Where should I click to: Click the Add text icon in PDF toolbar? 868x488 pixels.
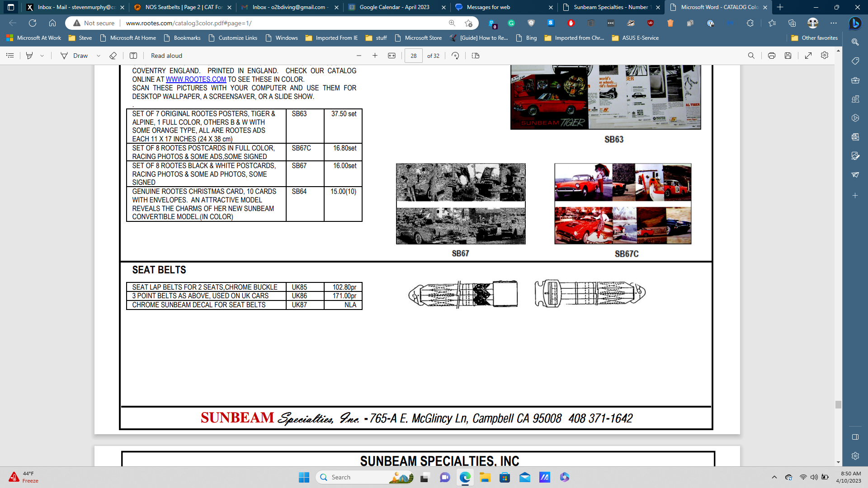pos(133,56)
